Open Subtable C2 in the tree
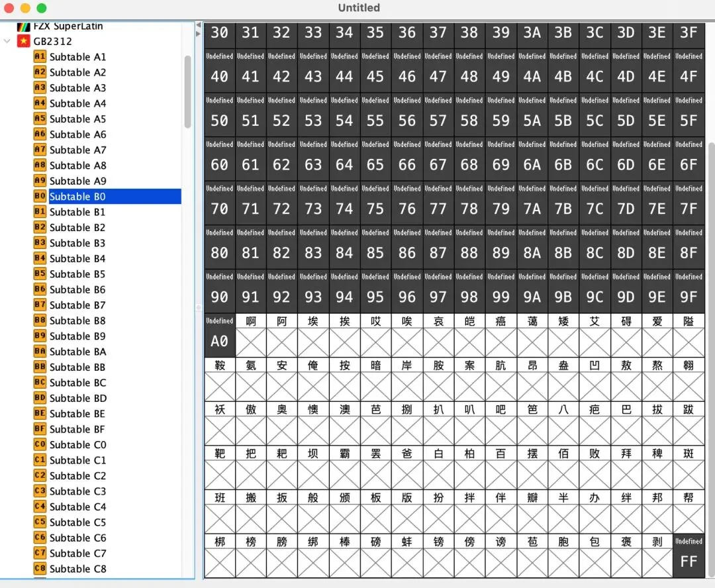 77,475
